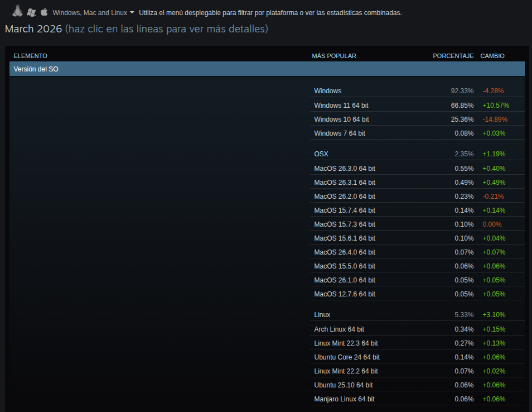The width and height of the screenshot is (532, 412).
Task: Click the Arch Linux 64 bit line
Action: coord(339,329)
